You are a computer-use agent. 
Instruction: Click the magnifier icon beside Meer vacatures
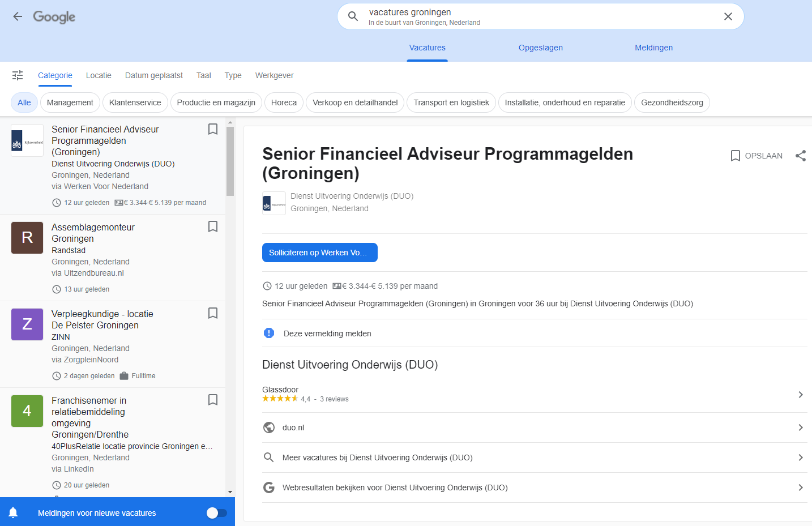pyautogui.click(x=269, y=457)
